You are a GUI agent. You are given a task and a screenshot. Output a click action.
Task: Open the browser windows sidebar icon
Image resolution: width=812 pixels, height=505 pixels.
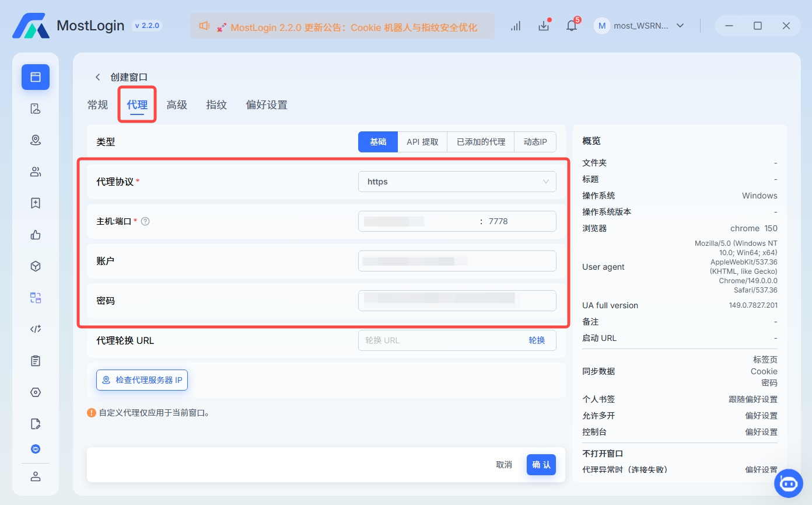click(36, 76)
